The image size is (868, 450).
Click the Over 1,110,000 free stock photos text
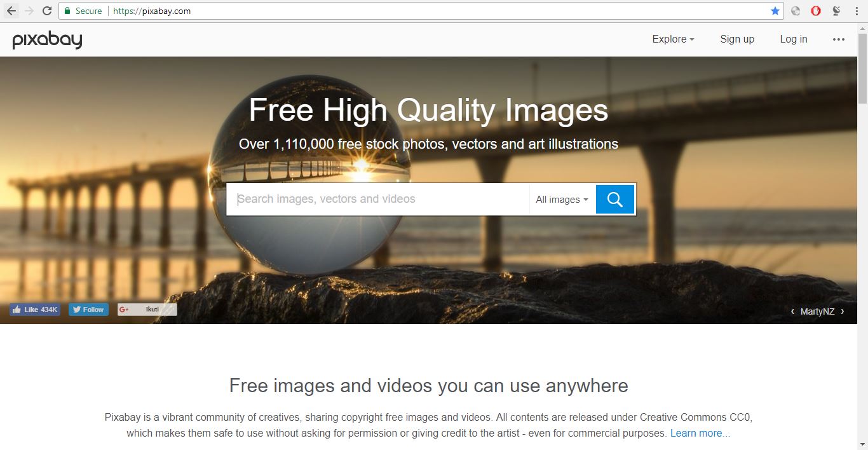point(428,144)
